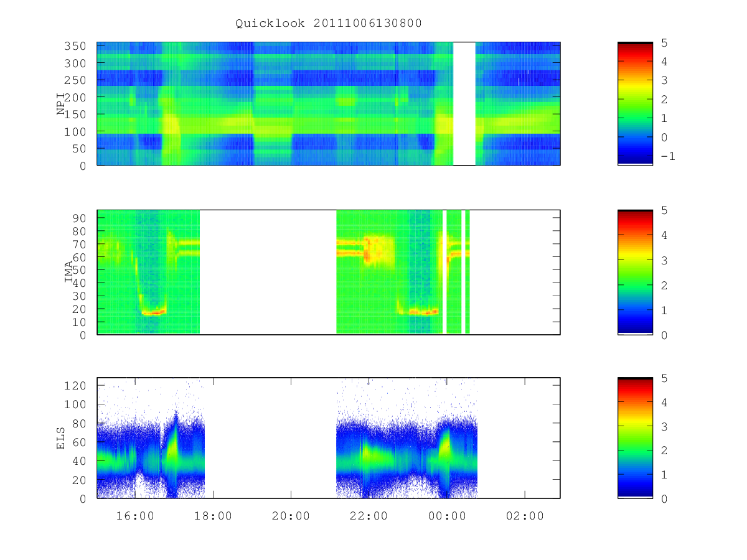Click the "3" label on IMA colorbar
This screenshot has width=747, height=560.
(x=664, y=260)
